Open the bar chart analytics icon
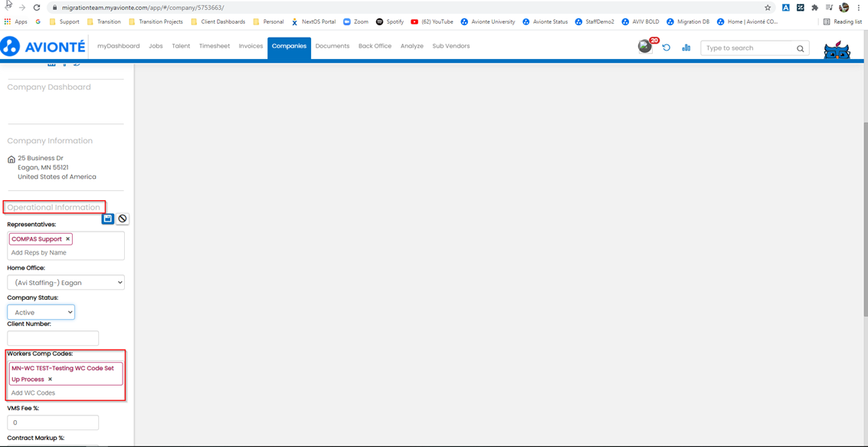This screenshot has width=868, height=447. pyautogui.click(x=686, y=48)
